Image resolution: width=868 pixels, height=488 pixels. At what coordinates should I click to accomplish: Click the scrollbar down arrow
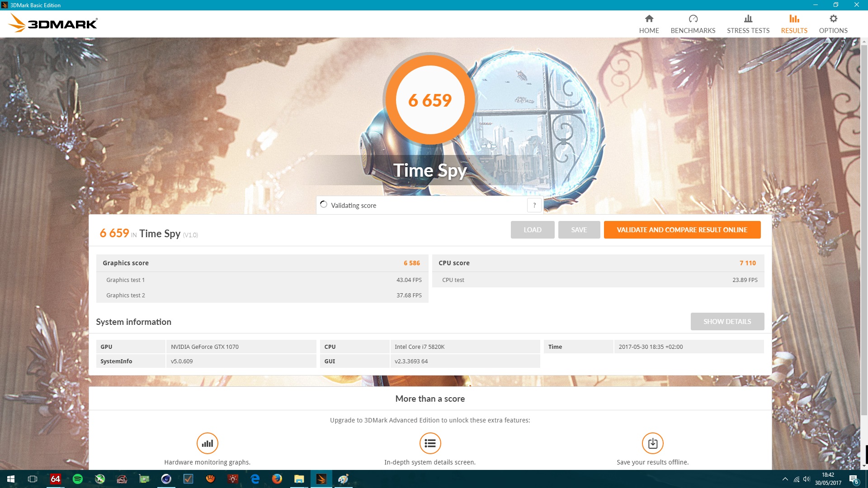[864, 465]
